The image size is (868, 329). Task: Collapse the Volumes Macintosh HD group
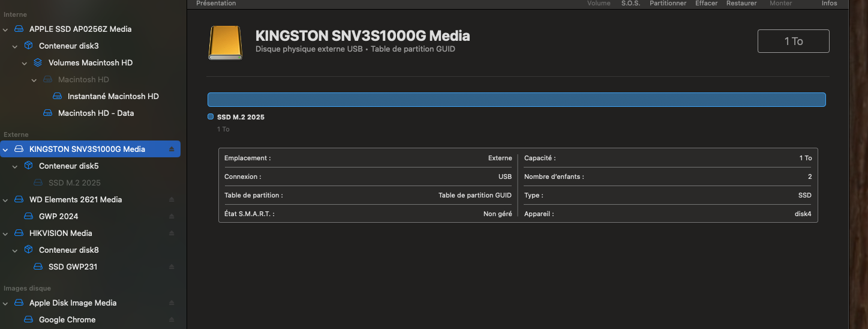pyautogui.click(x=25, y=62)
